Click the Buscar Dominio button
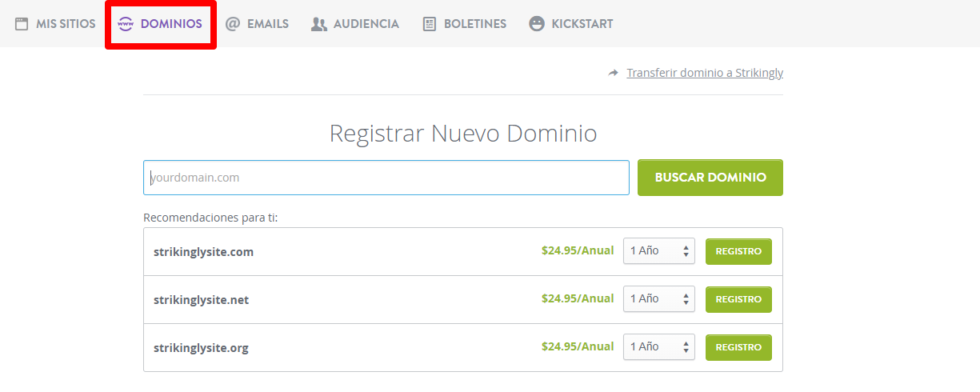 point(710,178)
